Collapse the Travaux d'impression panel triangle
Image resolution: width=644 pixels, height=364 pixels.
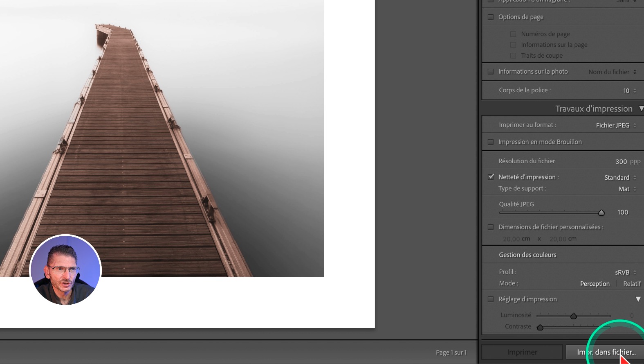(x=641, y=109)
